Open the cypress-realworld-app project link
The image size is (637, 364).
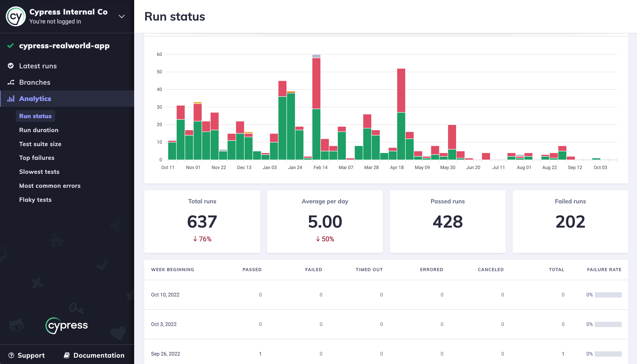(x=64, y=46)
